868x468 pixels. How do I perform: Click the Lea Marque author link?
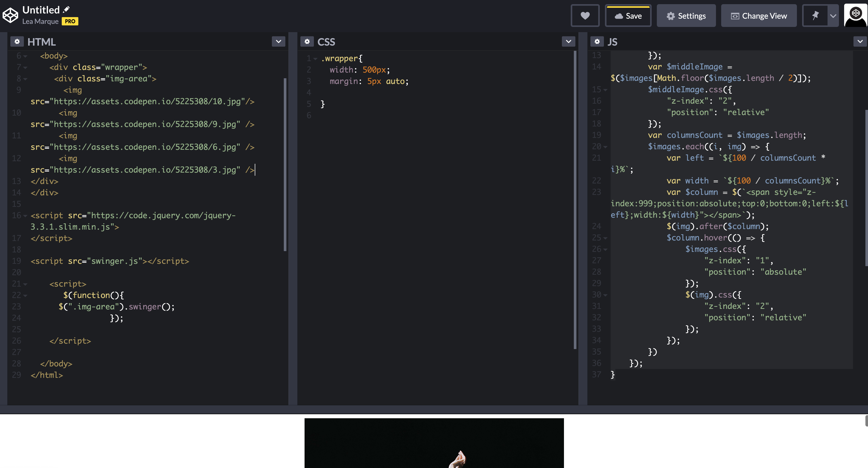[x=40, y=22]
